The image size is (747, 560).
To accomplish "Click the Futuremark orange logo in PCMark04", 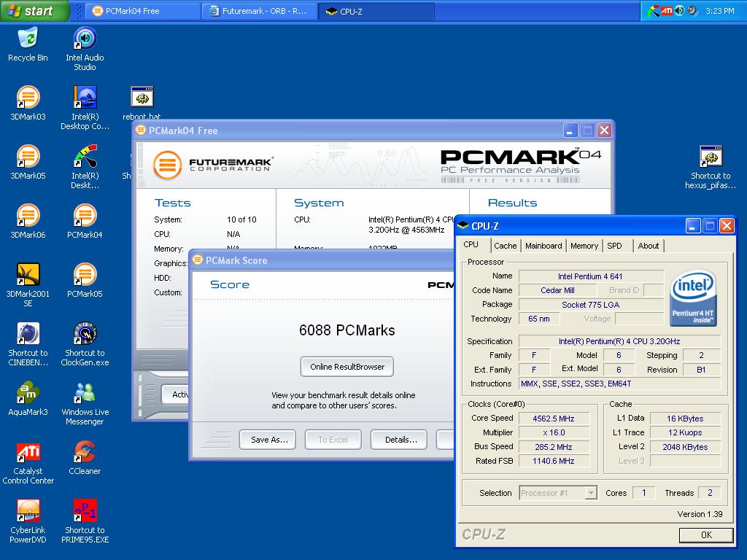I will point(167,165).
